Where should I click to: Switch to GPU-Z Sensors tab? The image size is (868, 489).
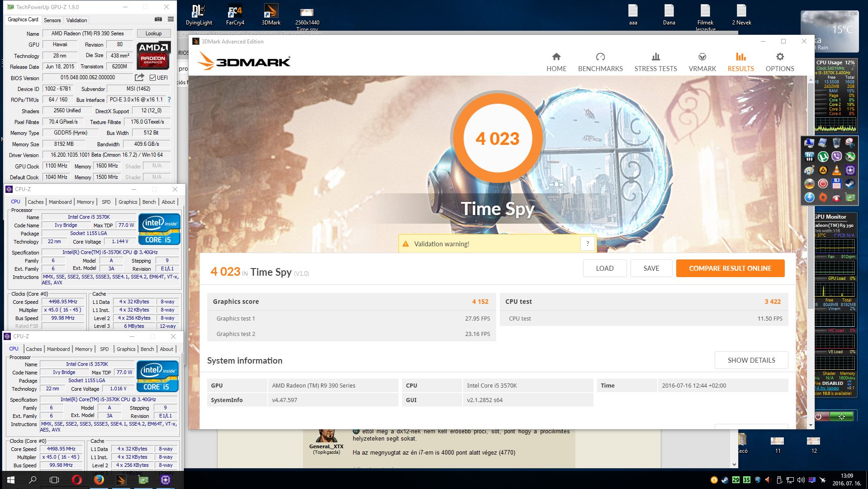(52, 20)
